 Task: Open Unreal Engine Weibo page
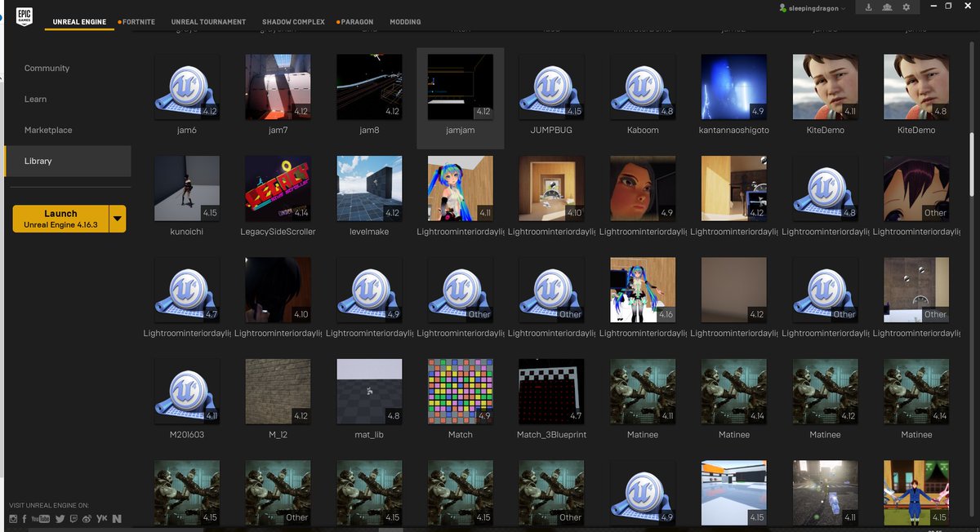[87, 519]
